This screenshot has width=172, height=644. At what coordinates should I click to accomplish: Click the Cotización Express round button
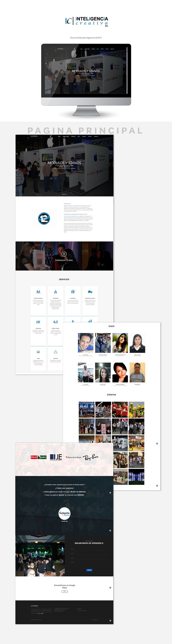[64, 514]
